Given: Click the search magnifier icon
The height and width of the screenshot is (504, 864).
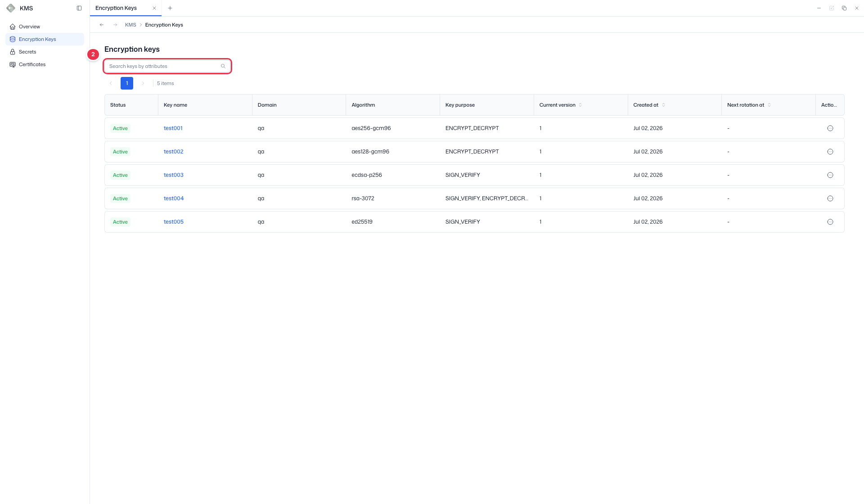Looking at the screenshot, I should (223, 66).
